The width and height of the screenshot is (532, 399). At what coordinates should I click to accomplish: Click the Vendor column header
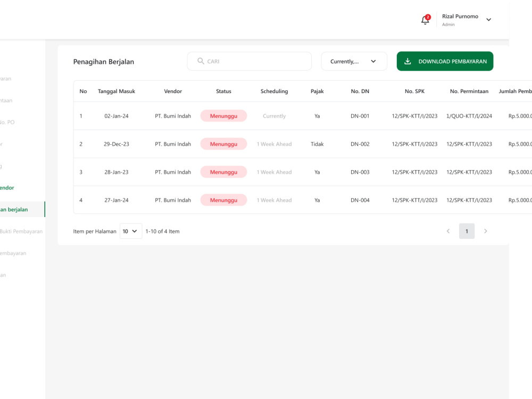click(173, 92)
